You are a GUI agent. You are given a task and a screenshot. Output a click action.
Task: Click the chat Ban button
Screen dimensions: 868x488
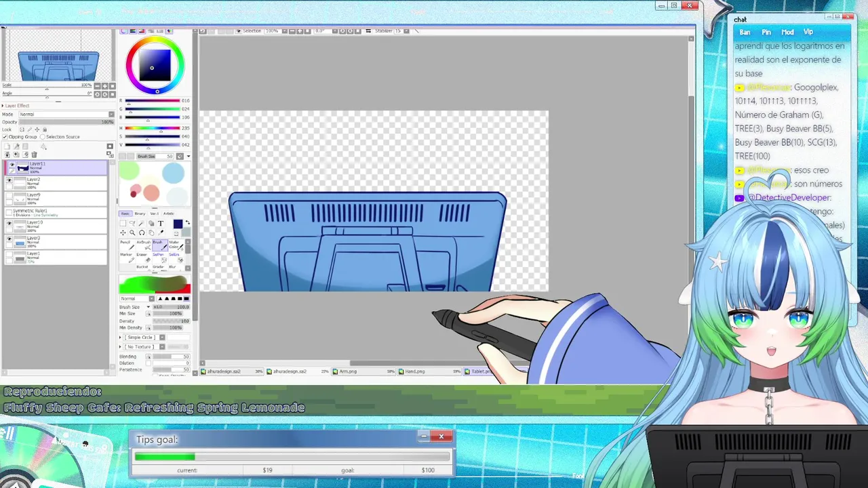pyautogui.click(x=745, y=32)
